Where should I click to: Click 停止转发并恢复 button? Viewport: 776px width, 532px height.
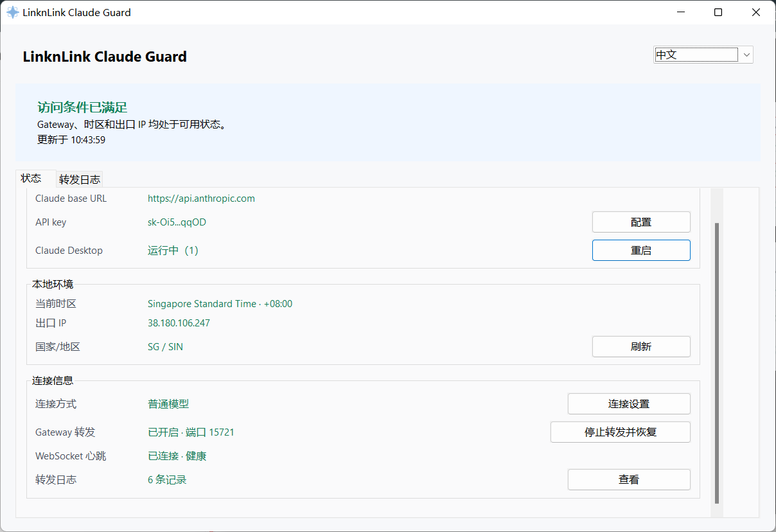pyautogui.click(x=621, y=432)
